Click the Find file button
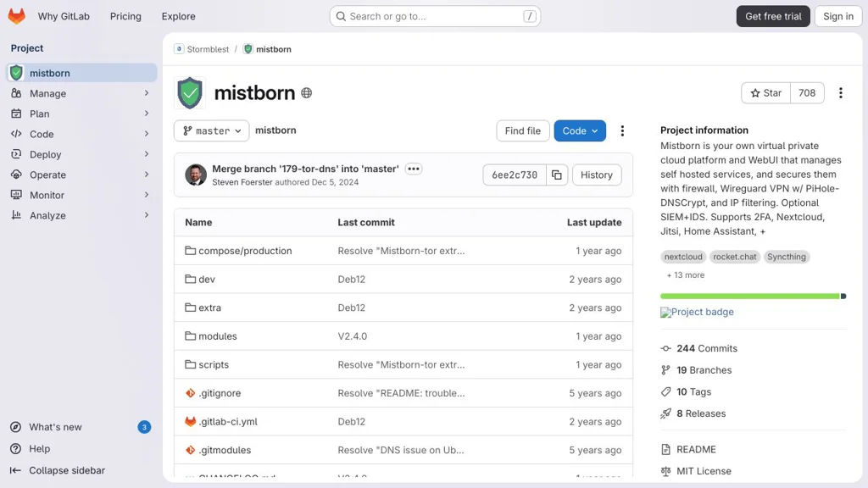The height and width of the screenshot is (488, 868). click(522, 130)
